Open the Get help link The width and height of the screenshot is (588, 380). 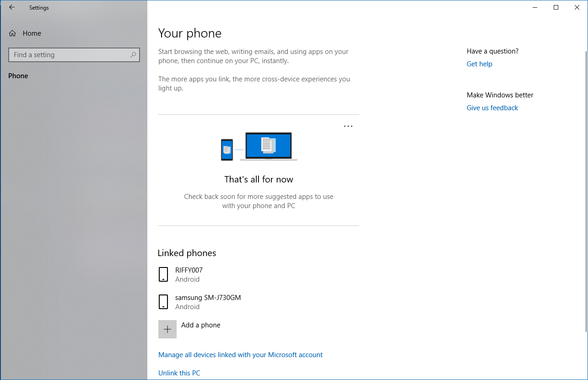point(480,64)
